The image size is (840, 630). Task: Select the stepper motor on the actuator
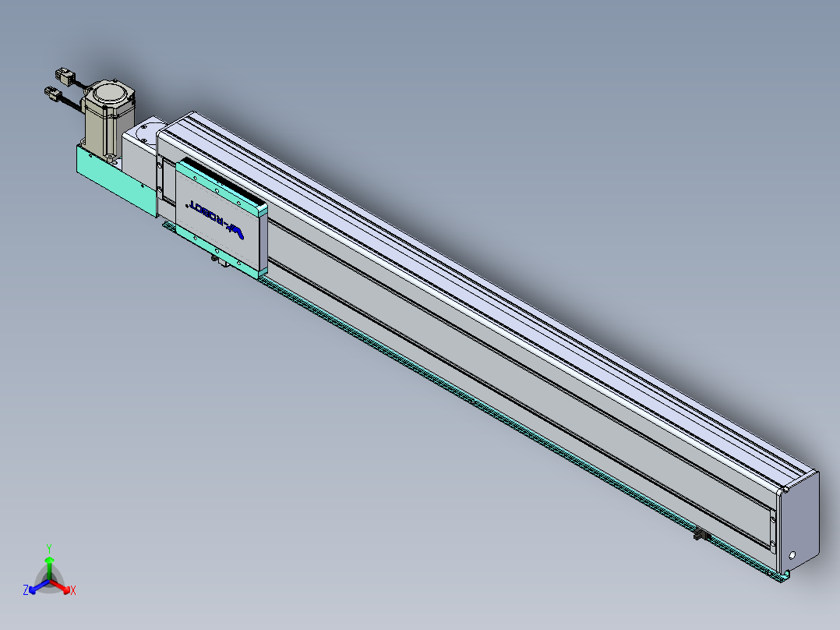point(109,119)
